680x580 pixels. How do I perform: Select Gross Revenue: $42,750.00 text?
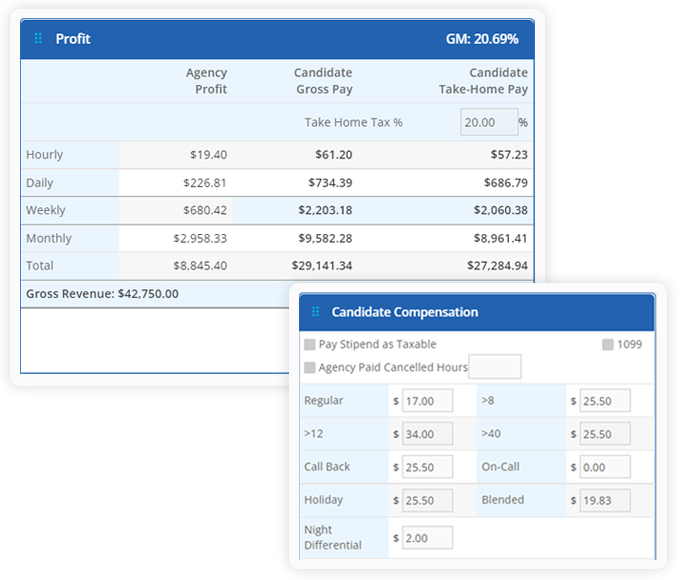[102, 294]
